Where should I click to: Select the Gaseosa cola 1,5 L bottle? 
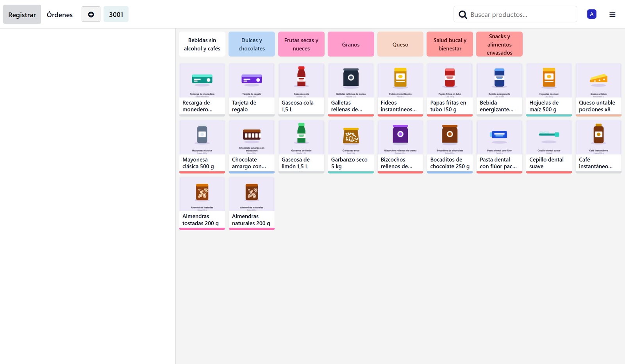[301, 89]
